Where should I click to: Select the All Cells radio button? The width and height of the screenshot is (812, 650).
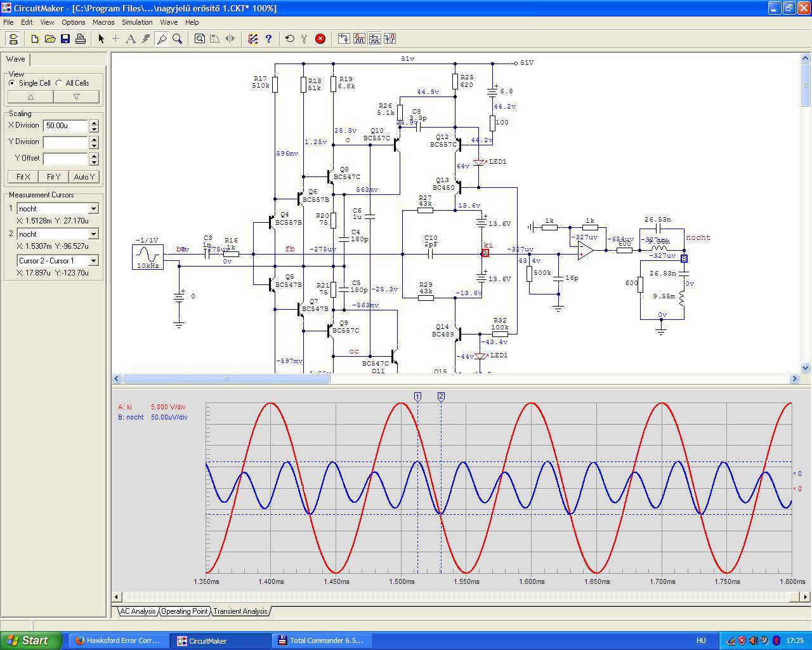point(59,83)
